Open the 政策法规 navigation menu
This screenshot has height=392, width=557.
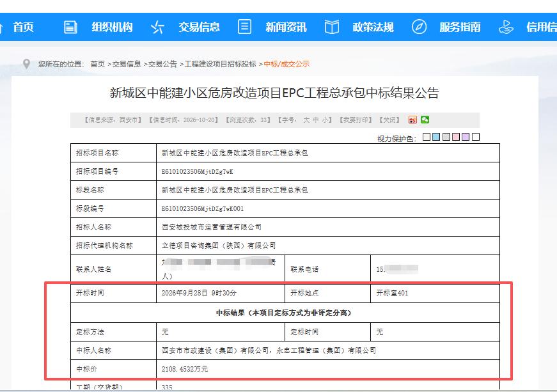tap(373, 27)
